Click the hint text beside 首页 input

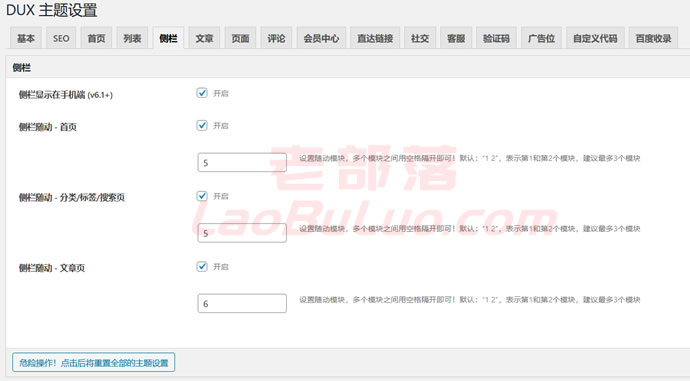[470, 158]
